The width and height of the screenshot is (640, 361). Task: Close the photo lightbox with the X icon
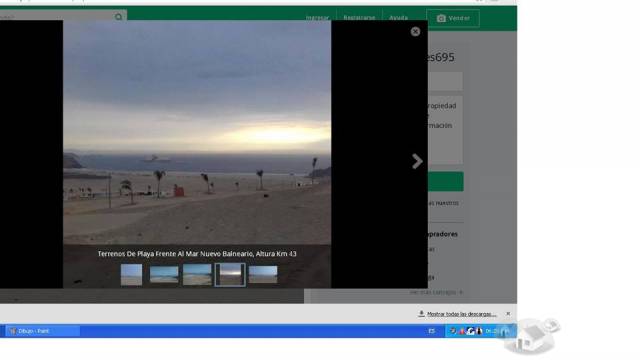tap(415, 31)
